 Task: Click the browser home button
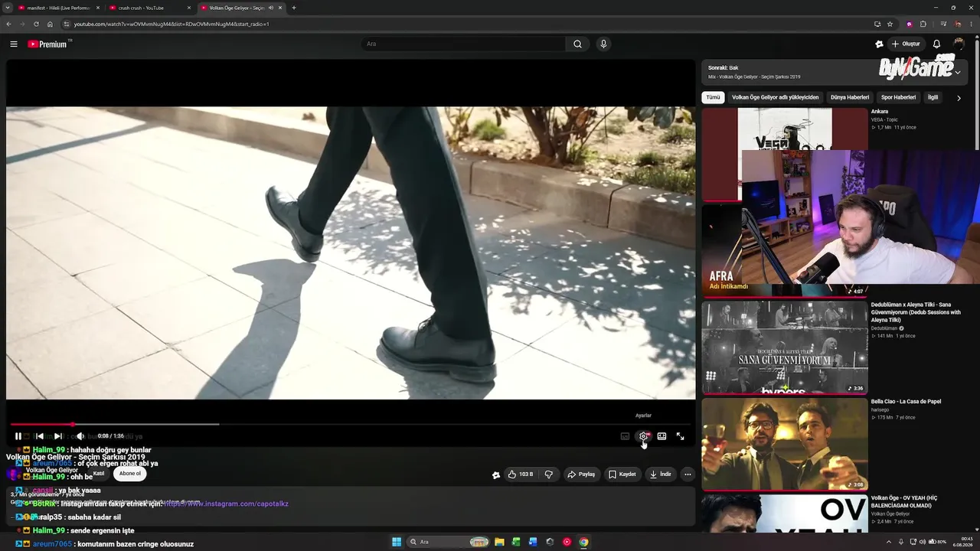pos(50,24)
